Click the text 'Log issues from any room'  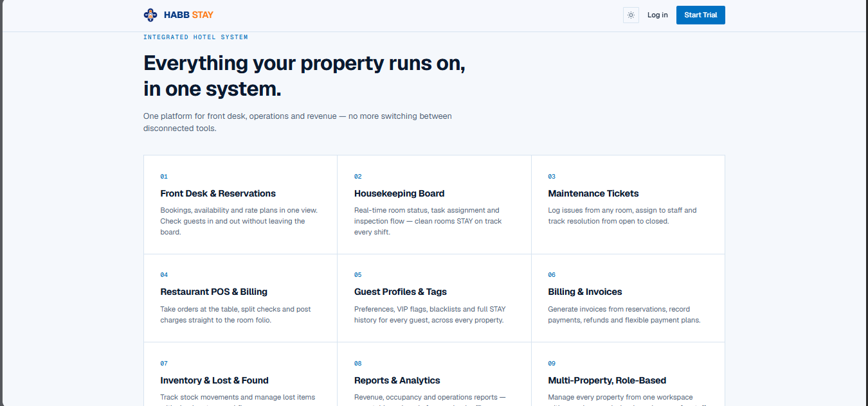point(590,210)
